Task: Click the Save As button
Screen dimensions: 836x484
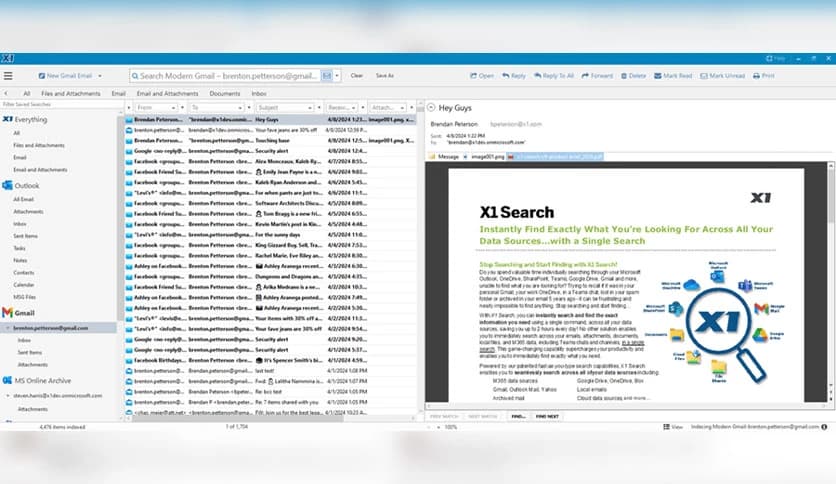Action: (384, 76)
